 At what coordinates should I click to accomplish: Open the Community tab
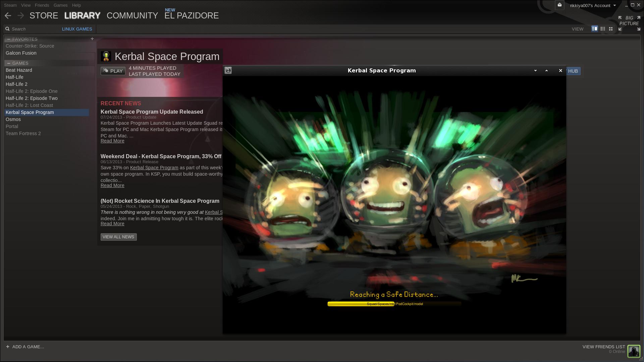132,16
